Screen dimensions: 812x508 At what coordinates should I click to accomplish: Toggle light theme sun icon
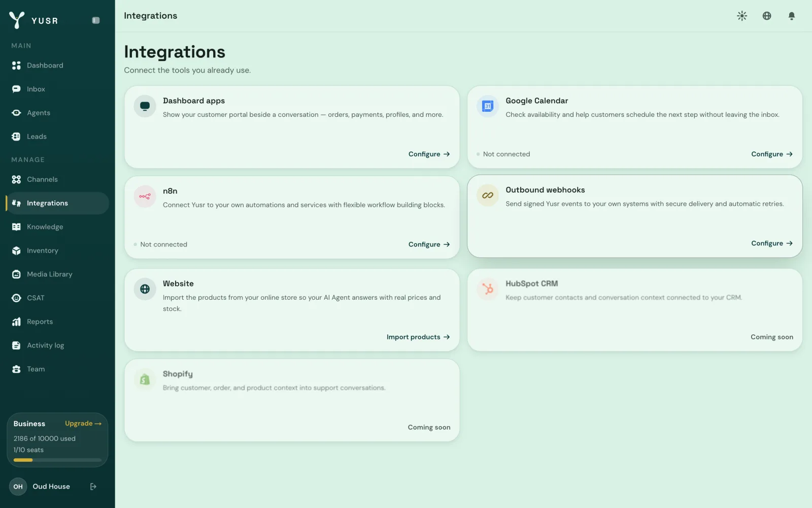pos(742,16)
